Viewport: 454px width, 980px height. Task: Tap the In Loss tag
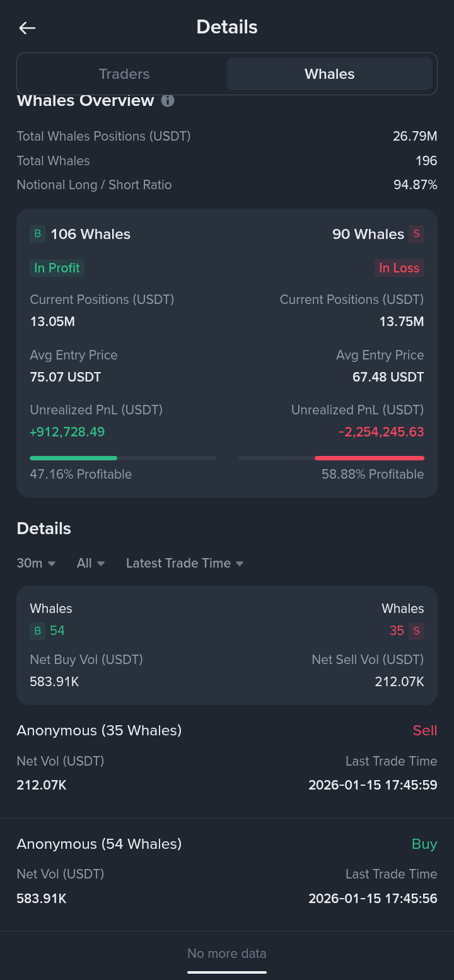tap(399, 268)
